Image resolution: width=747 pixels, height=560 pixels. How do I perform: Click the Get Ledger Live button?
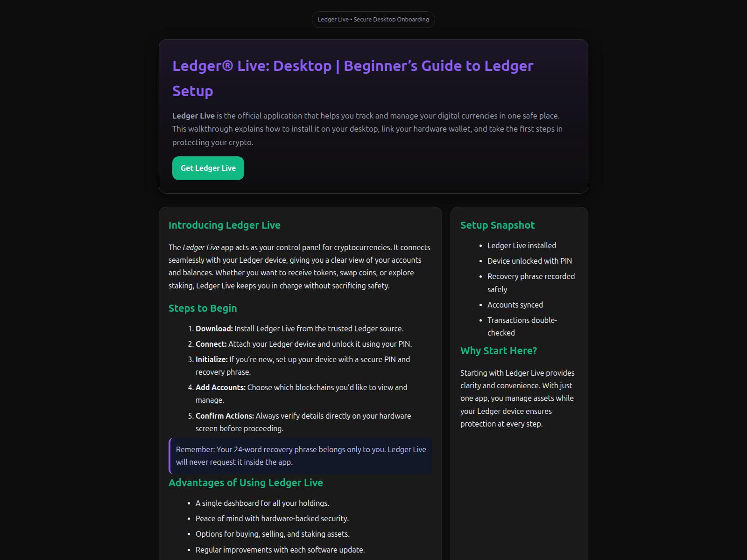(x=208, y=168)
